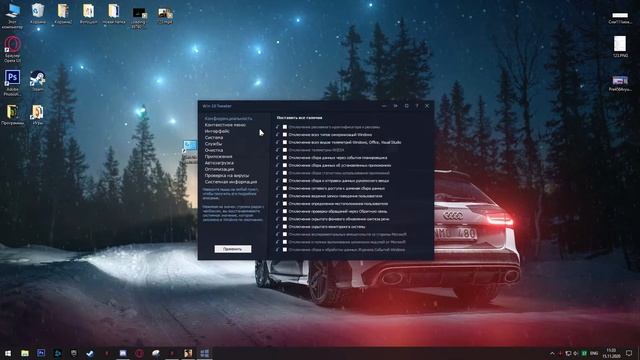Select the Фотошоп folder on desktop

[88, 13]
